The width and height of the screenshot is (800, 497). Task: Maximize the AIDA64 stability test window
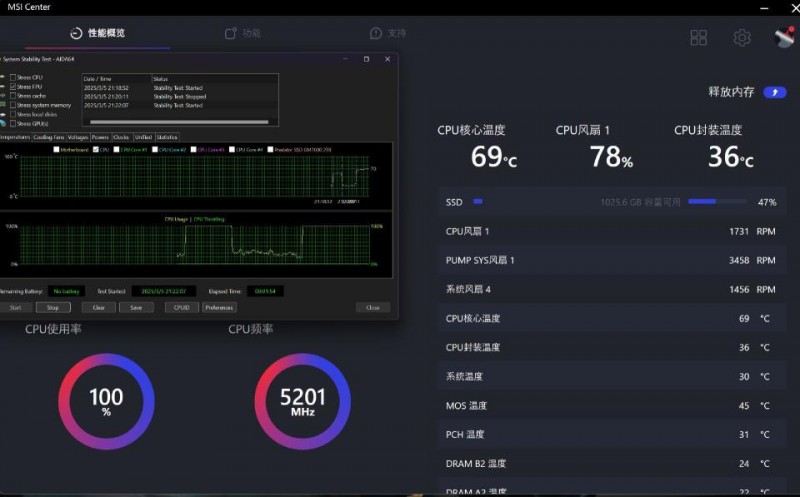pyautogui.click(x=366, y=59)
